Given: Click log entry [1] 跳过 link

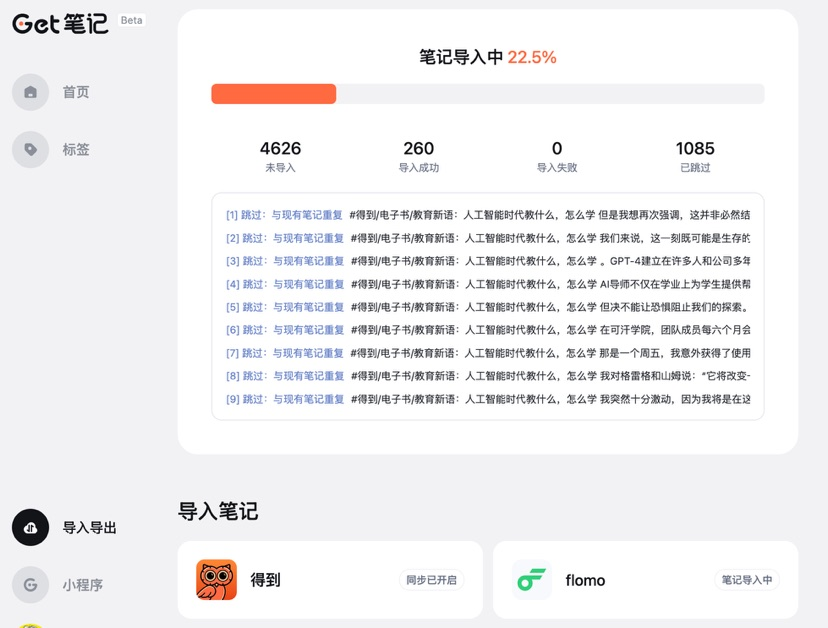Looking at the screenshot, I should (284, 215).
